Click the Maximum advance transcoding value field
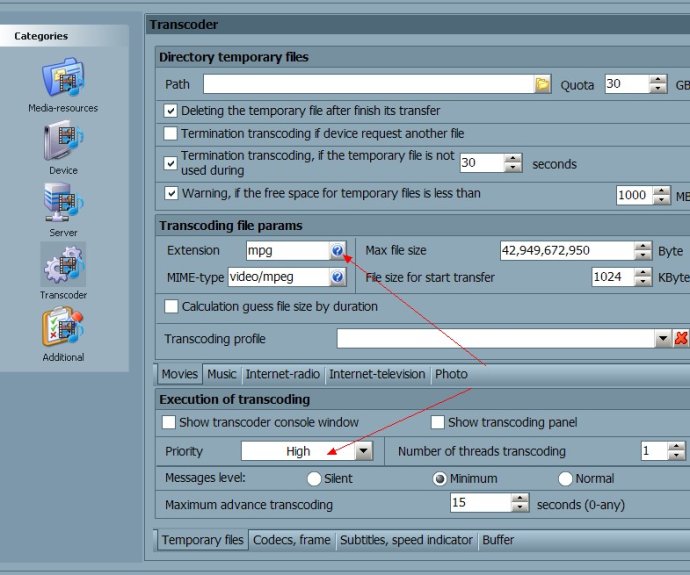Viewport: 690px width, 575px height. tap(481, 502)
